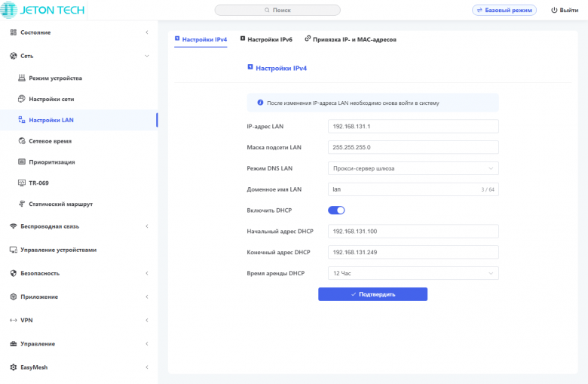Screen dimensions: 588x384
Task: Click the Выйти logout button
Action: (565, 11)
